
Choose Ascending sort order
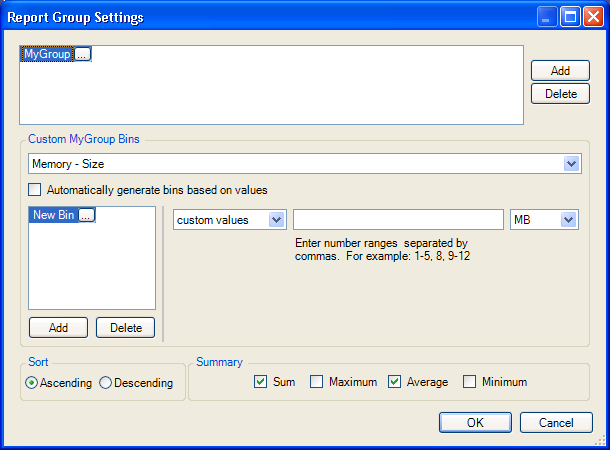(32, 383)
